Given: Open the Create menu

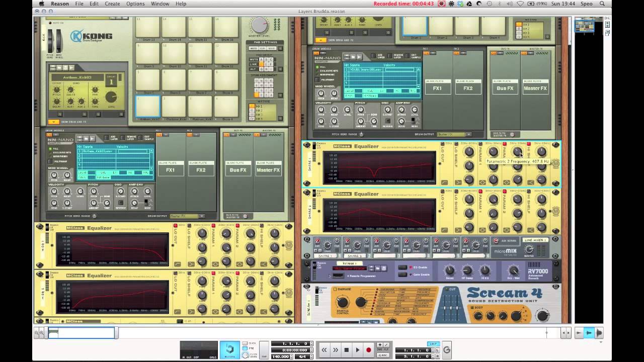Looking at the screenshot, I should tap(112, 4).
